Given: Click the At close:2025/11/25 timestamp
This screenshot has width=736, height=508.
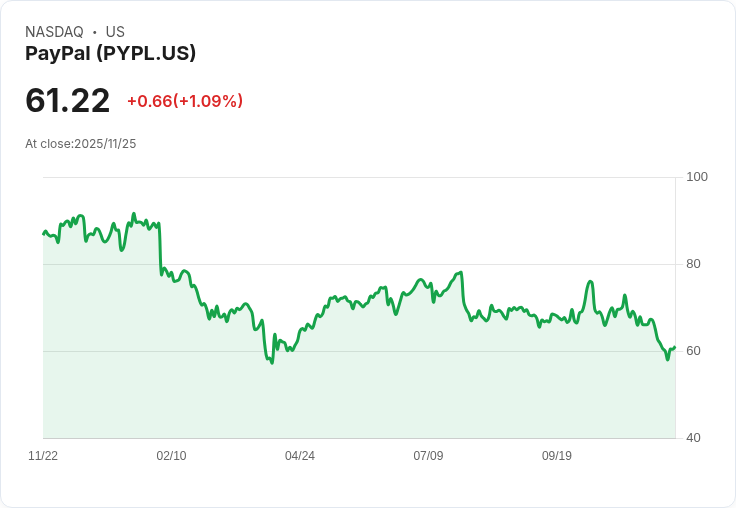Looking at the screenshot, I should click(x=81, y=144).
